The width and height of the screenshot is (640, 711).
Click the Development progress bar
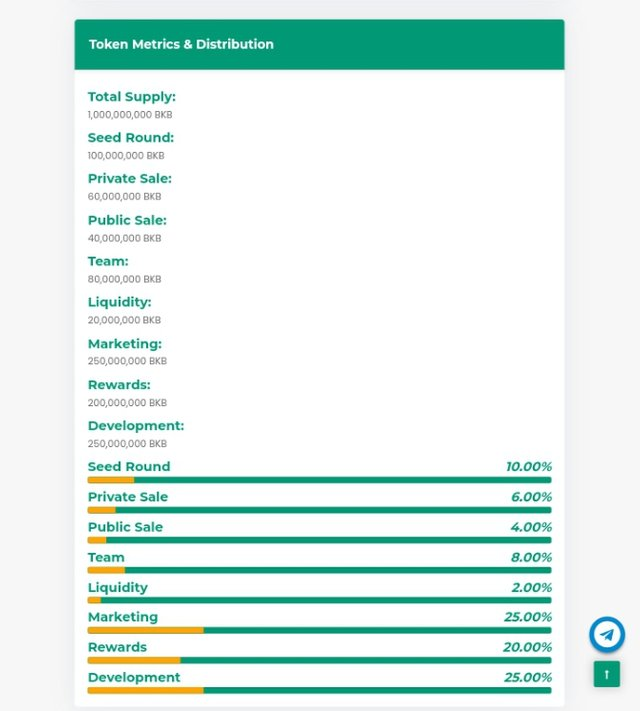(319, 690)
